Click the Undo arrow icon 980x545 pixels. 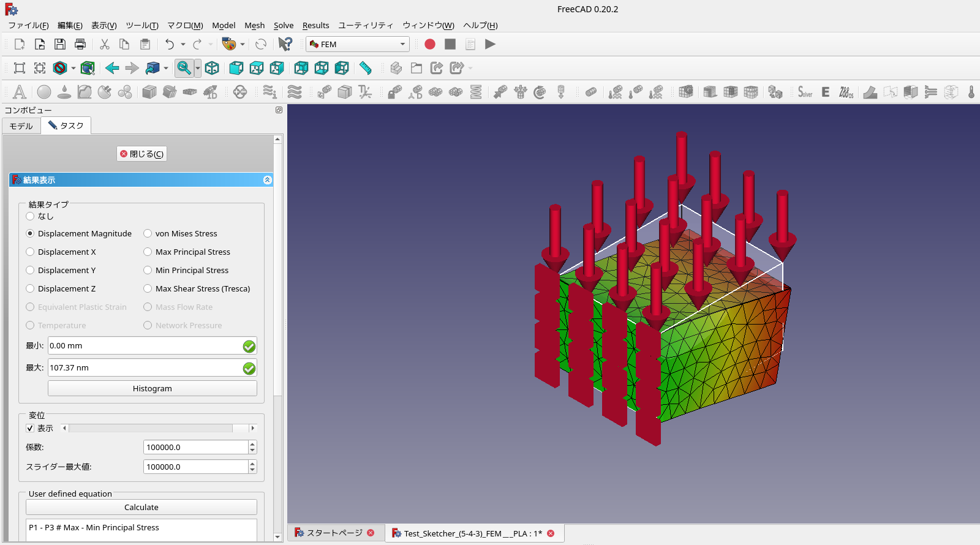(x=170, y=44)
